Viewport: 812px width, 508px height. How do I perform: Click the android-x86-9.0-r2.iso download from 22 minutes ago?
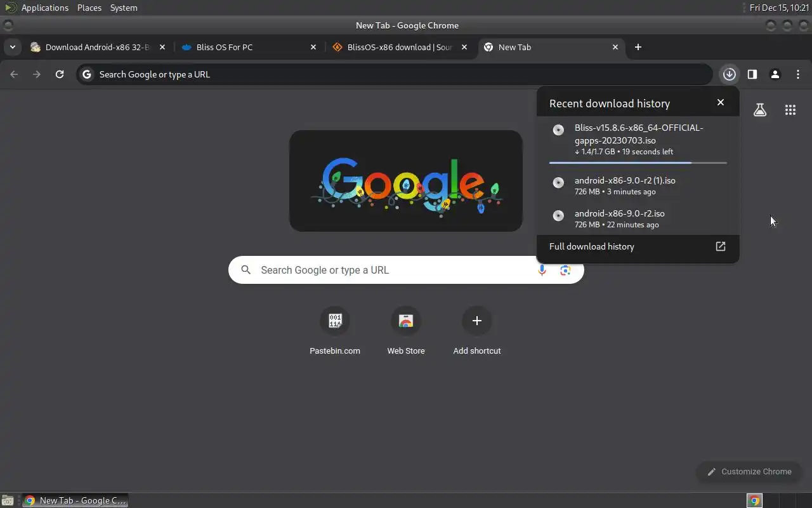point(638,218)
